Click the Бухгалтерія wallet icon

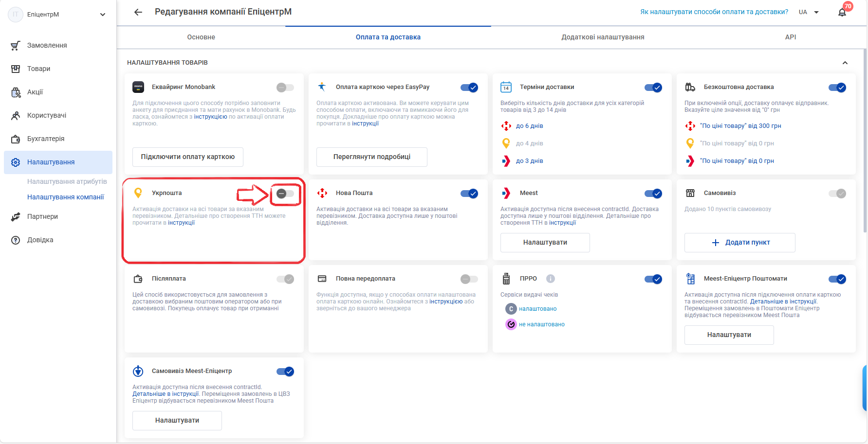click(16, 139)
